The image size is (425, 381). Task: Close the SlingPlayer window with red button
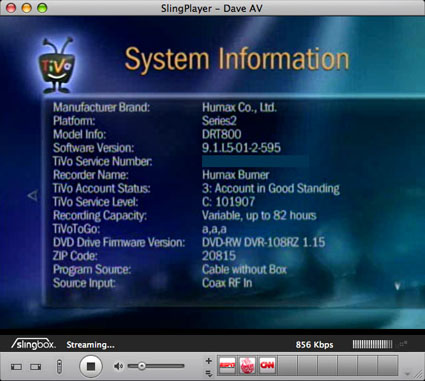point(11,8)
